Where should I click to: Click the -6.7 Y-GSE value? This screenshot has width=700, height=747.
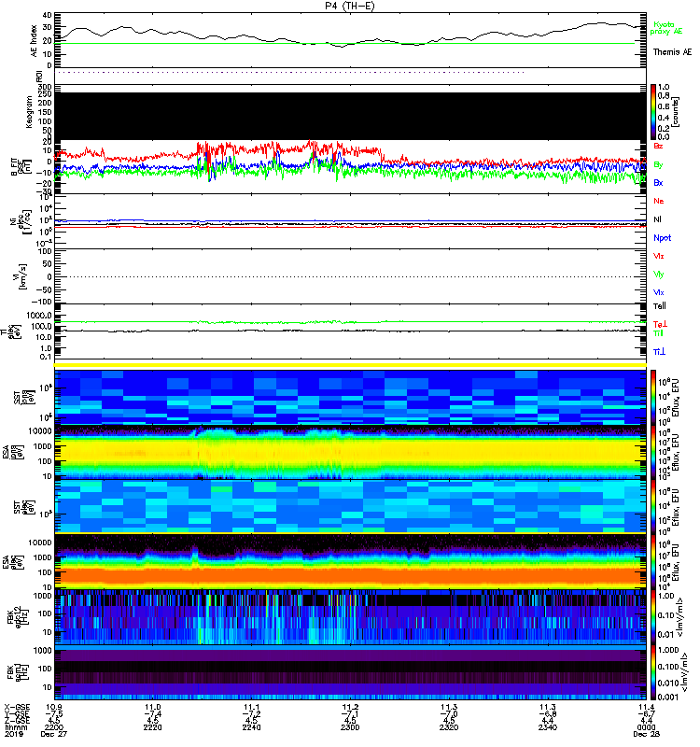(x=646, y=714)
